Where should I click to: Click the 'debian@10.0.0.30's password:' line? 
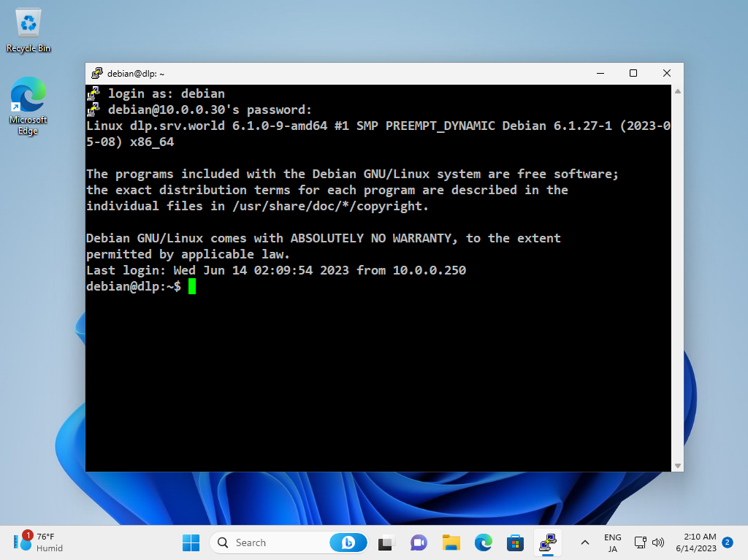tap(210, 110)
